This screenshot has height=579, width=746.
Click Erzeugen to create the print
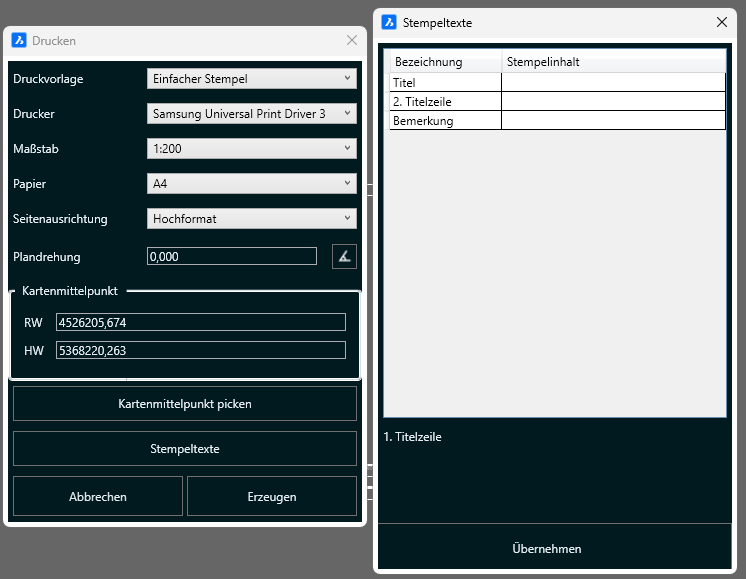[272, 496]
